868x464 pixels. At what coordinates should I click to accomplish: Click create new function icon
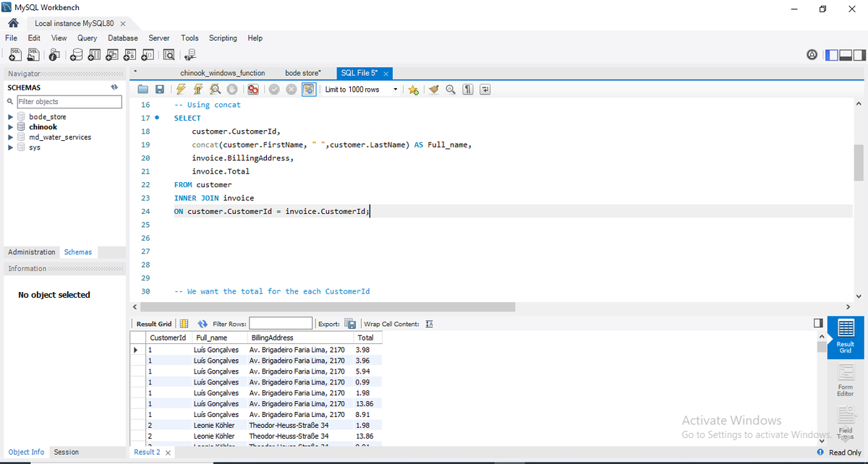[147, 54]
